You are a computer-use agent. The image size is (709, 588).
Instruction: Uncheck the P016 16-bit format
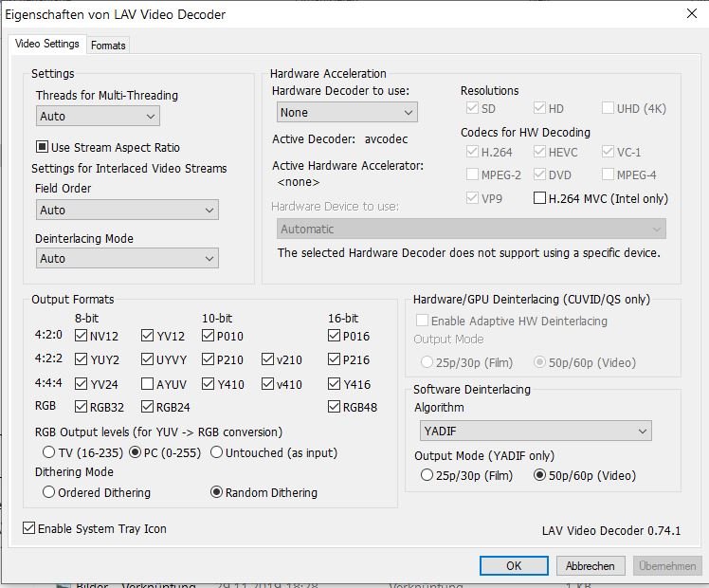[x=334, y=336]
